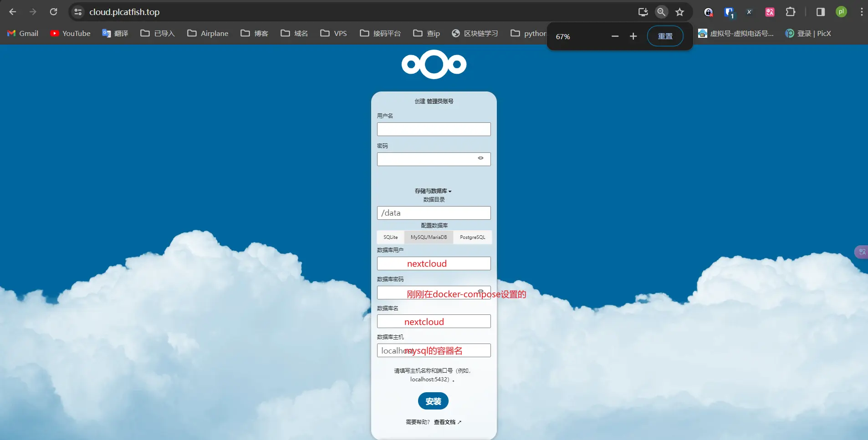Bookmark this page with the star icon

click(x=680, y=12)
